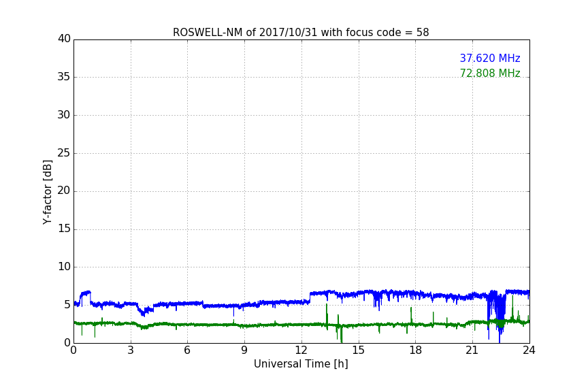Click the x-axis tick label 15
The height and width of the screenshot is (392, 588).
pyautogui.click(x=358, y=350)
